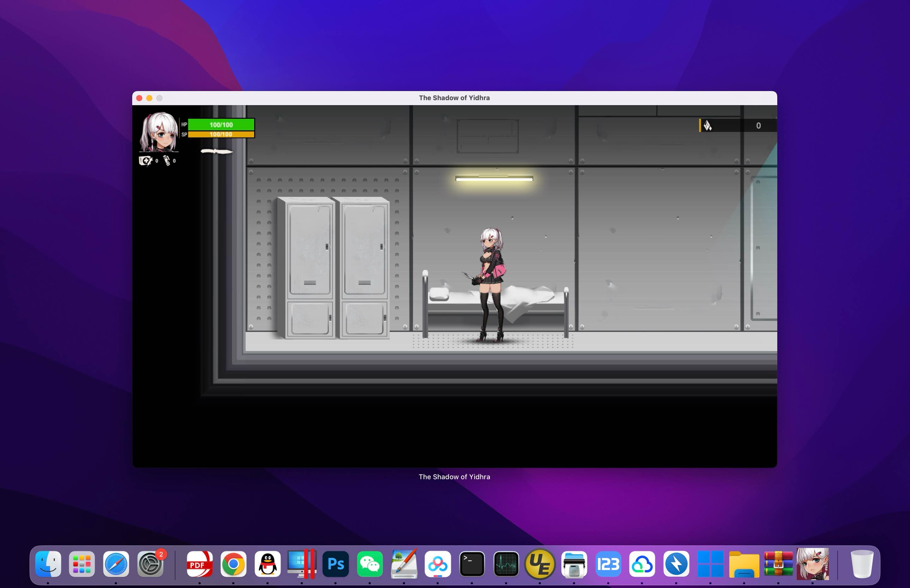Open Launchpad from the dock
The image size is (910, 588).
pos(82,564)
